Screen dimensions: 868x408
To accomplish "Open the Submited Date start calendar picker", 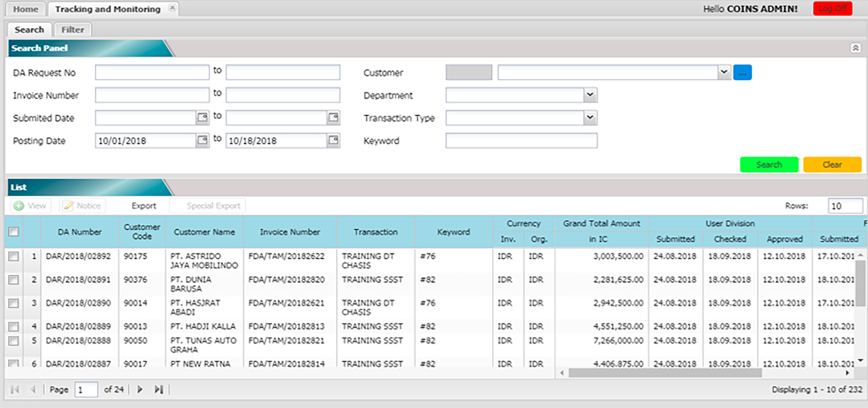I will pos(203,118).
